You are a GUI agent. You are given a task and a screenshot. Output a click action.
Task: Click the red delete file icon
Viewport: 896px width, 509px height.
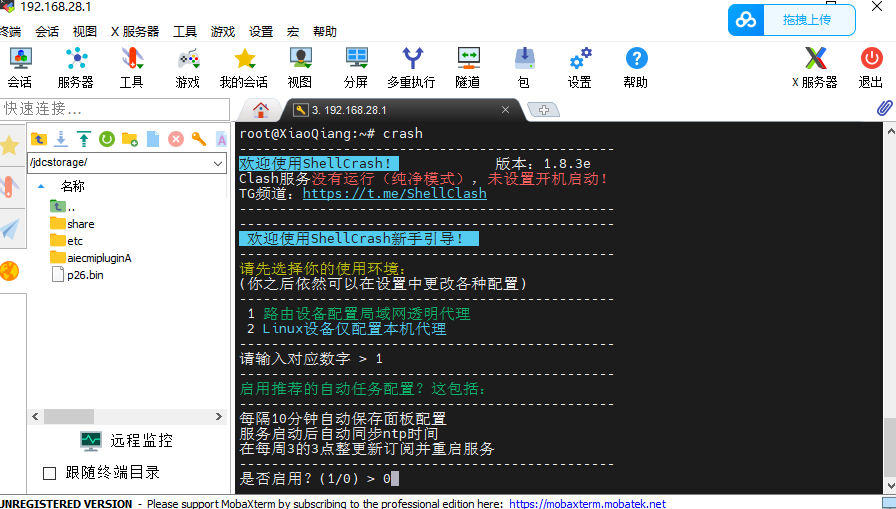tap(176, 139)
